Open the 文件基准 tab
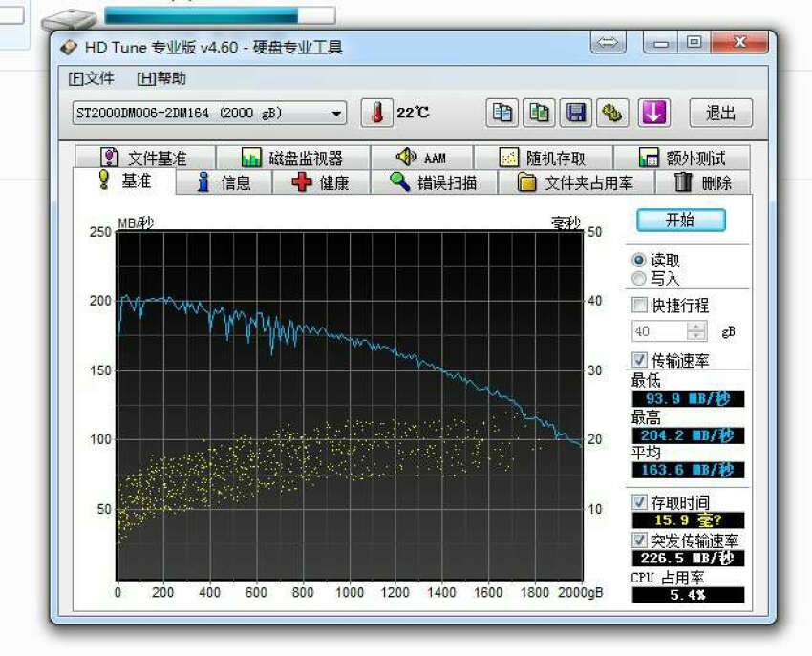Image resolution: width=812 pixels, height=656 pixels. pos(145,158)
